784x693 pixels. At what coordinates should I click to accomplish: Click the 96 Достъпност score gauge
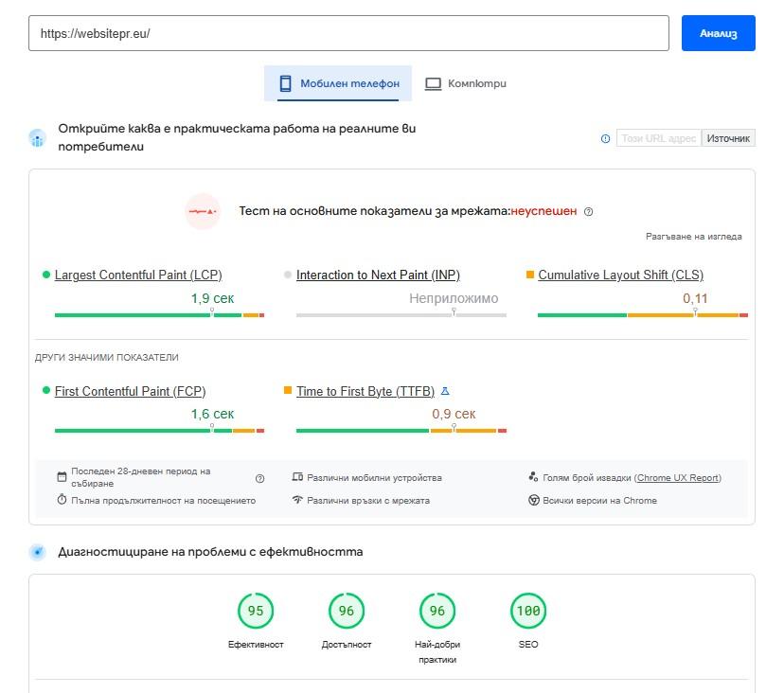pos(346,611)
